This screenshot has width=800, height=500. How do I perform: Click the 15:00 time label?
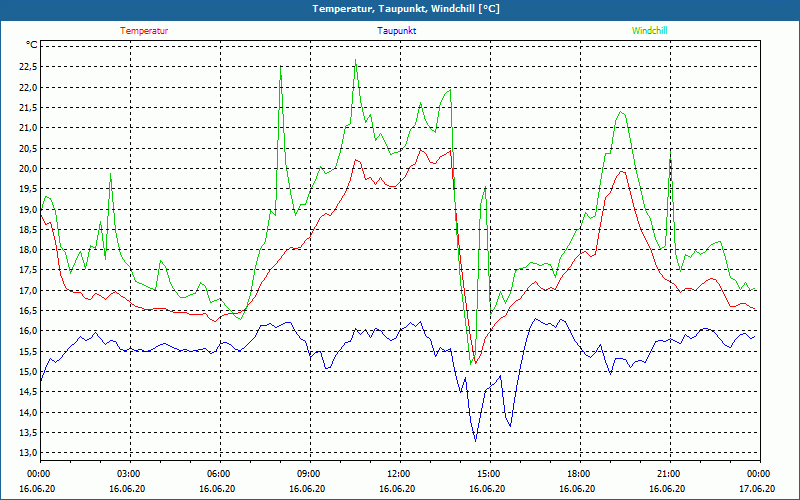click(x=490, y=474)
